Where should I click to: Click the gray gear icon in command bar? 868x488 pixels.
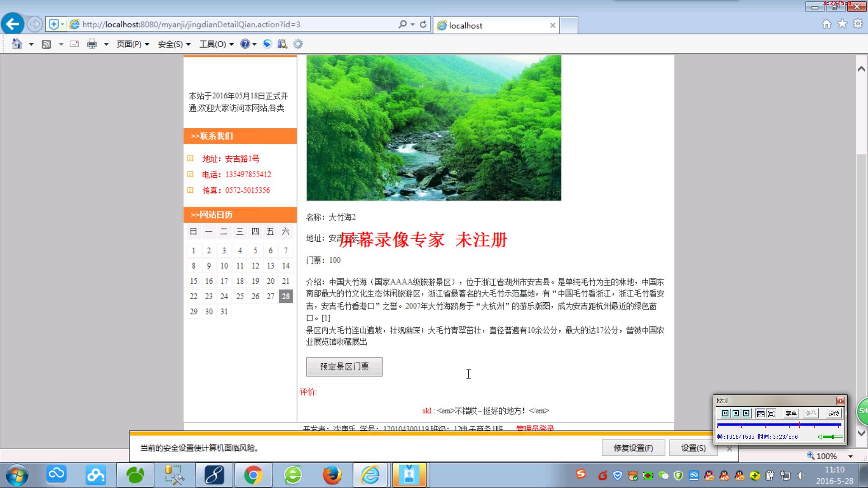298,44
